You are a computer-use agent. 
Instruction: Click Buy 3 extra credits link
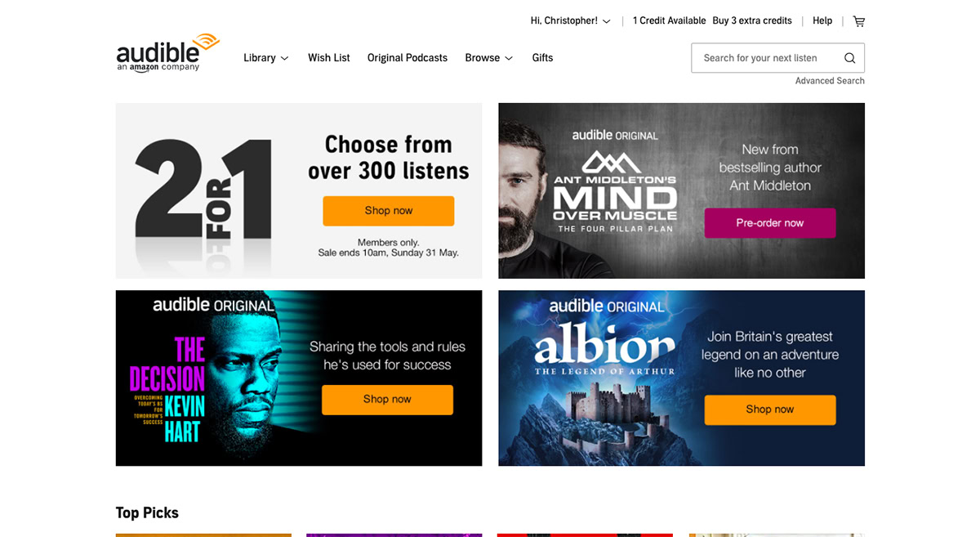point(752,21)
